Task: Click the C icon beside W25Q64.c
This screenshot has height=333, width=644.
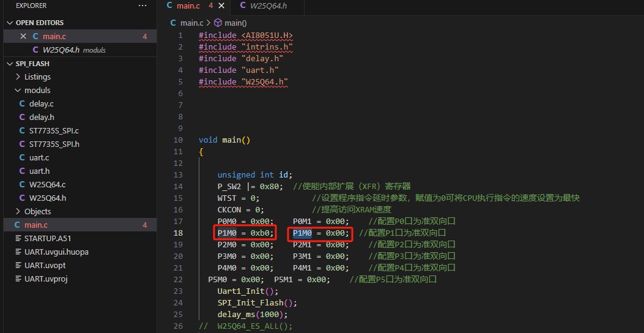Action: pyautogui.click(x=22, y=185)
